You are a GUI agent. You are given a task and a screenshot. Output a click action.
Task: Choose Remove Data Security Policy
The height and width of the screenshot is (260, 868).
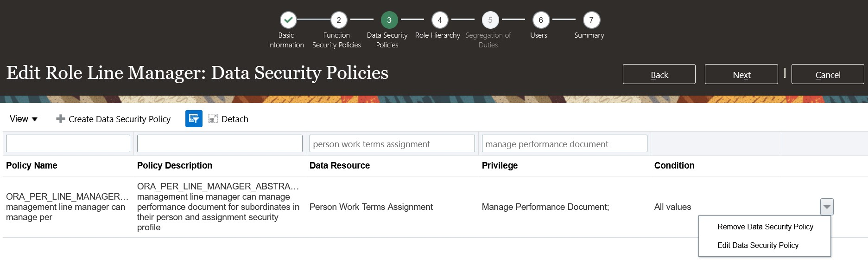coord(765,227)
